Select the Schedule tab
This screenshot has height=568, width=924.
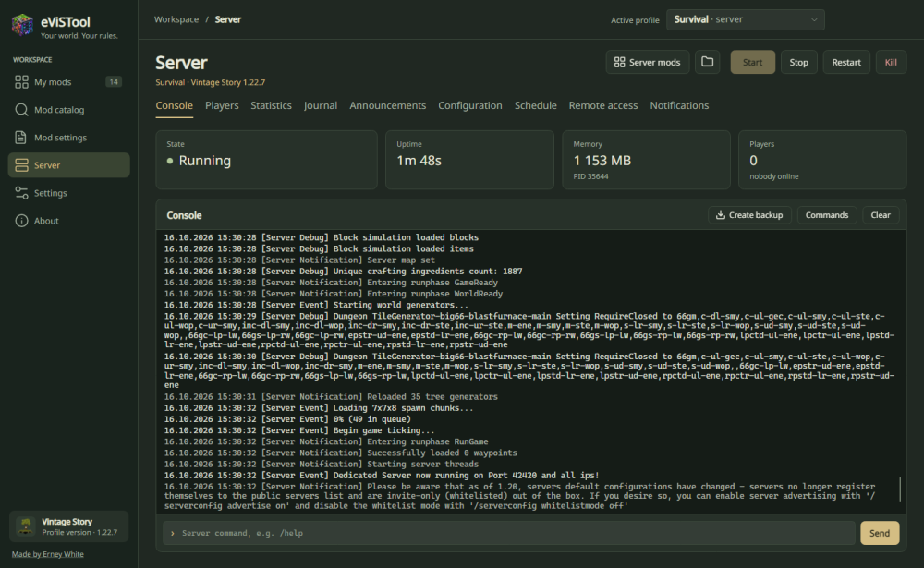pos(536,105)
